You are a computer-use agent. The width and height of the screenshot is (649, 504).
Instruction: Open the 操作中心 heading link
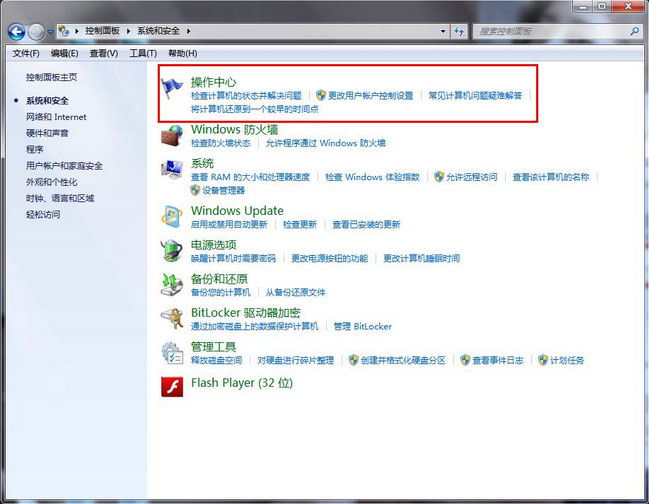click(214, 82)
